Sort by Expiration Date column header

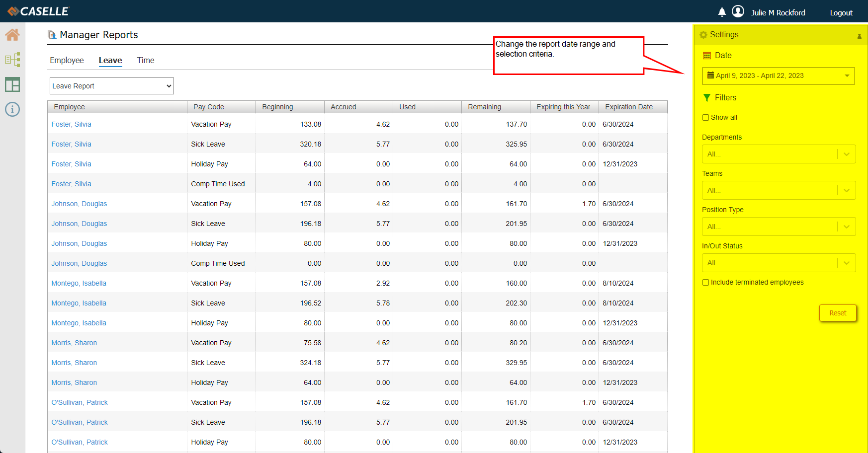[x=633, y=107]
